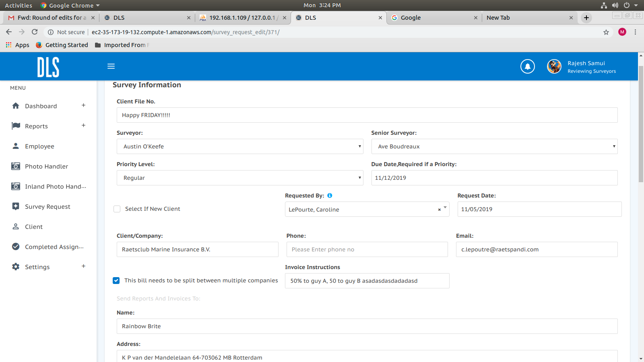The width and height of the screenshot is (644, 362).
Task: Open Rajesh Samui profile avatar
Action: click(554, 66)
